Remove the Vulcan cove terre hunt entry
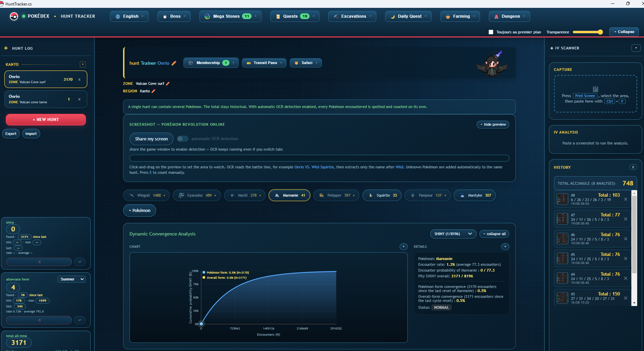Screen dimensions: 644x351 point(79,100)
